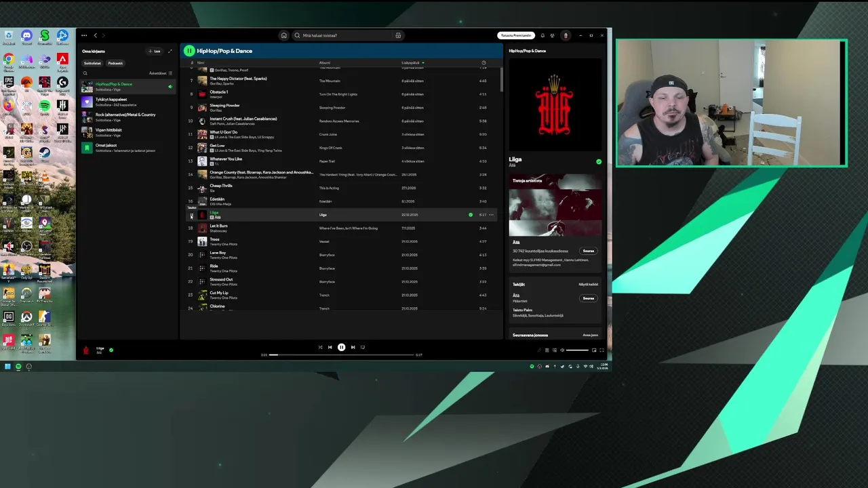
Task: Open 'Tykätyt kappaleet' liked songs
Action: click(127, 102)
